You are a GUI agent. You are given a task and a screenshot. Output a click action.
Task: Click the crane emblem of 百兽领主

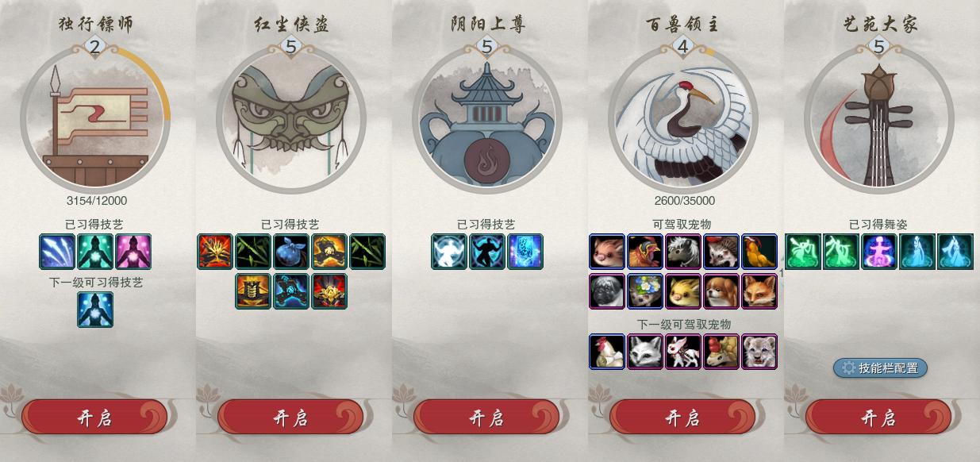[683, 119]
